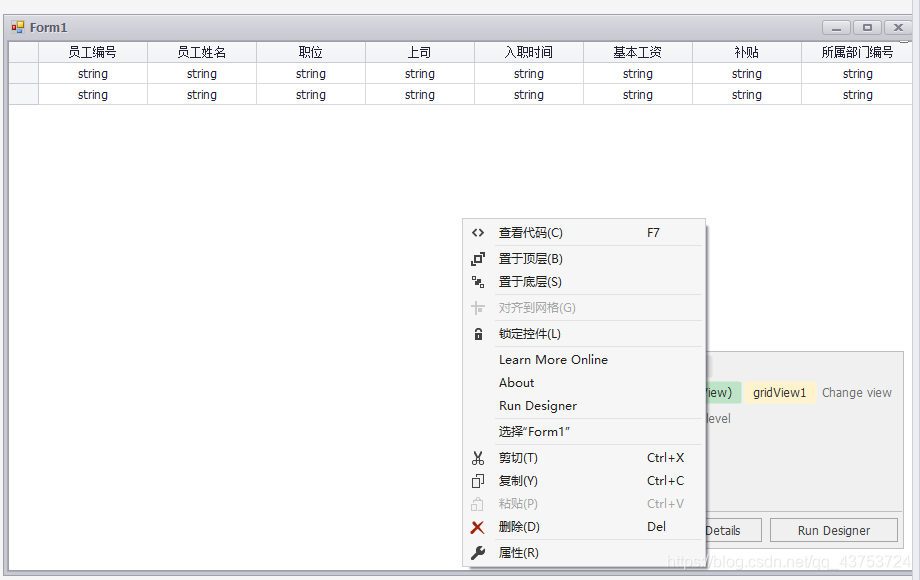Image resolution: width=920 pixels, height=580 pixels.
Task: Click the 职位 column header
Action: [311, 52]
